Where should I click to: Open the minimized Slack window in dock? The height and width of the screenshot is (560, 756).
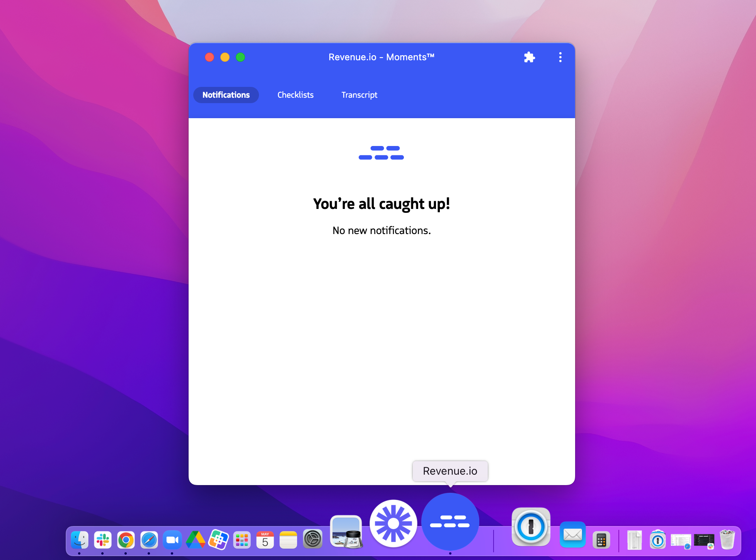click(704, 541)
